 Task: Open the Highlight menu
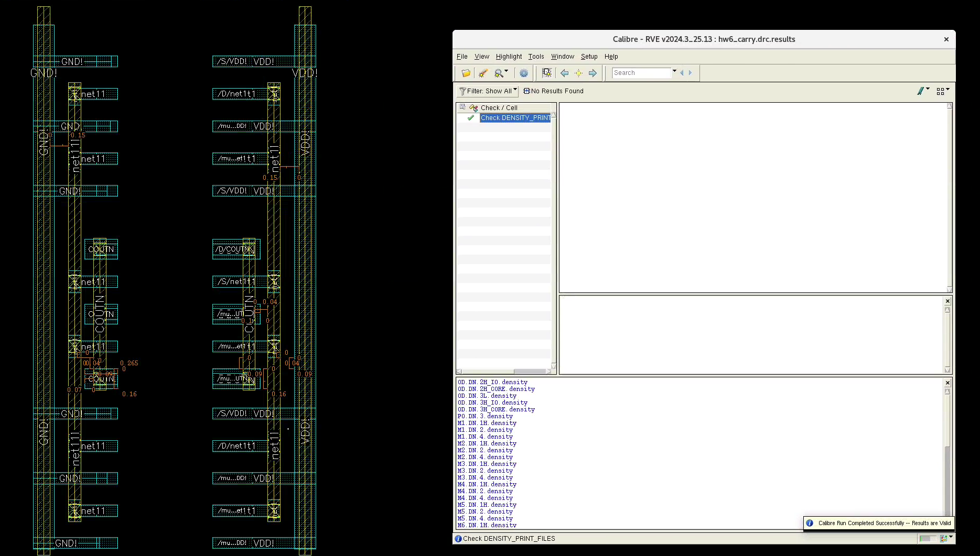click(x=509, y=57)
